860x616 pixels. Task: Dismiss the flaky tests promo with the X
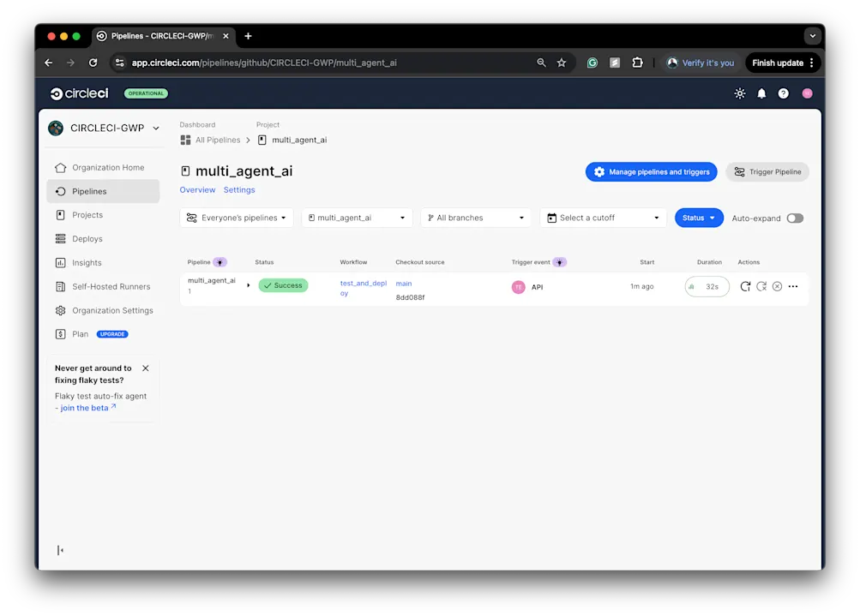145,368
